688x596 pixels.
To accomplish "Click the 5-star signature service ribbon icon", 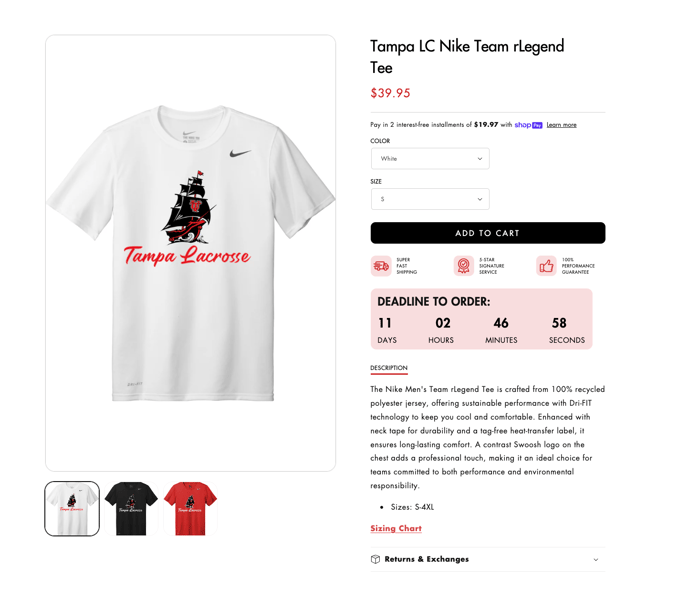I will [x=464, y=266].
